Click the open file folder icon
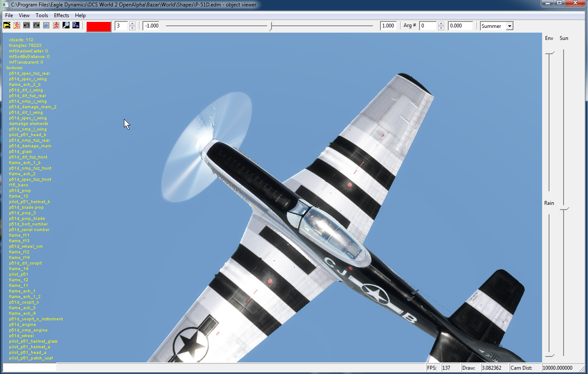The width and height of the screenshot is (588, 374). pos(7,26)
